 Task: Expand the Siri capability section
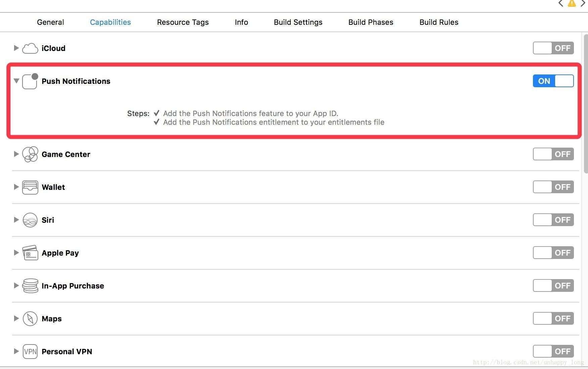click(16, 220)
